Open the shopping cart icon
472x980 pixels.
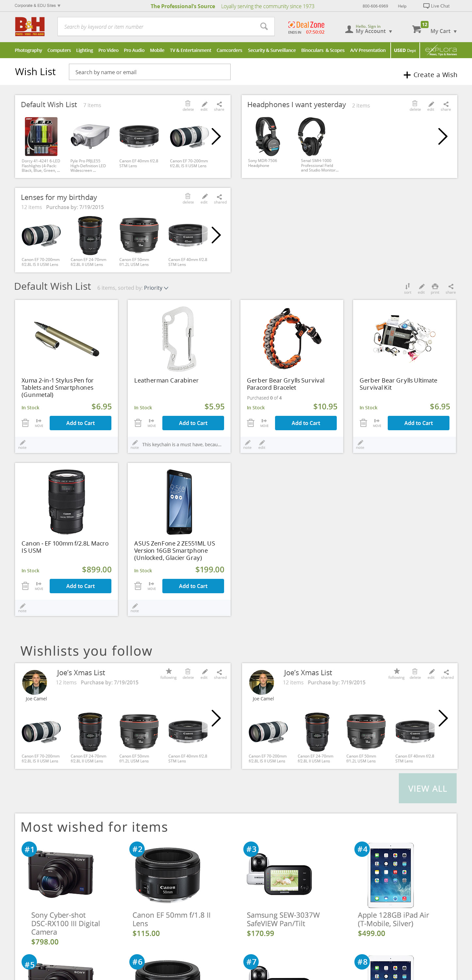417,29
